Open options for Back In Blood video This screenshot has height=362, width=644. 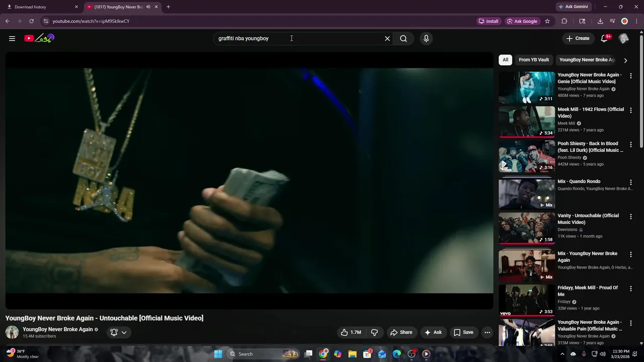pos(631,144)
